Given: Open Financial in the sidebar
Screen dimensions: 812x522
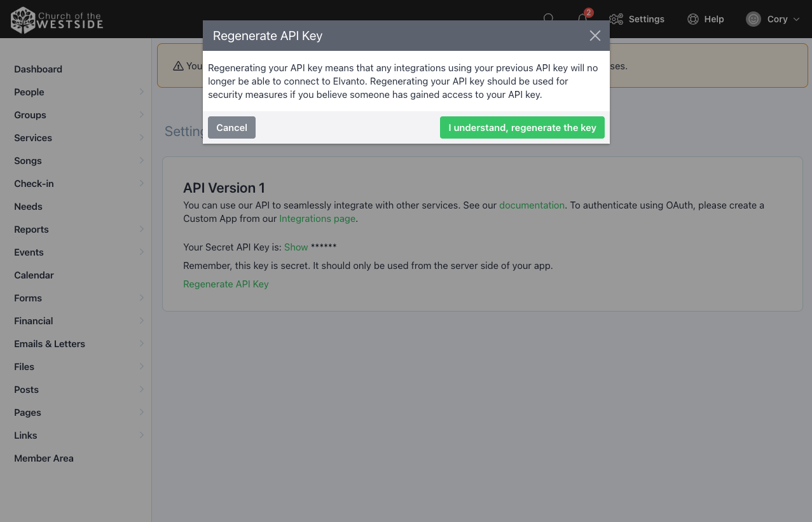Looking at the screenshot, I should click(34, 321).
